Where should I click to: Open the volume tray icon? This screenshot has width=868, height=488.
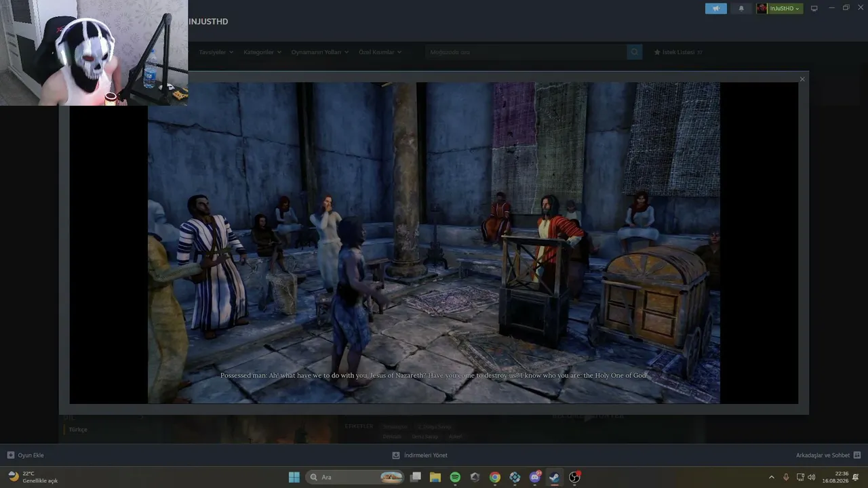click(x=812, y=477)
